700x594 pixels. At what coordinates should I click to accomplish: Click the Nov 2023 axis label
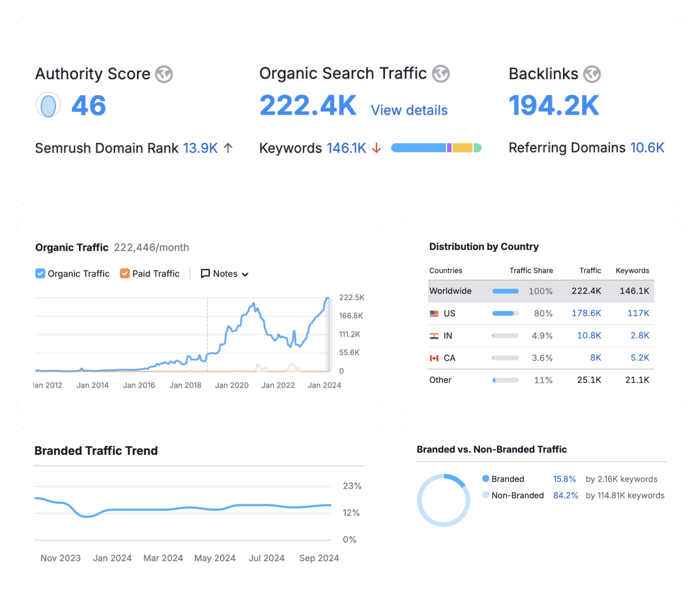(x=60, y=558)
